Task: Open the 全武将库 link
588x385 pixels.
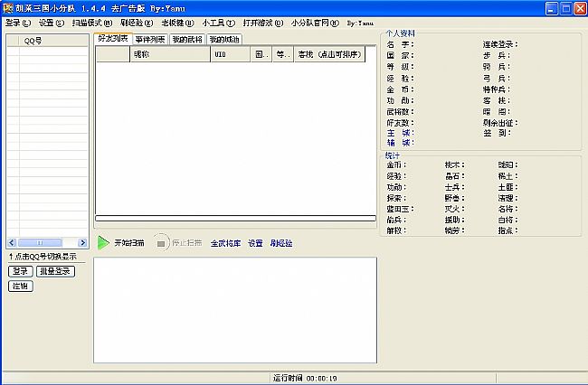Action: (x=225, y=243)
